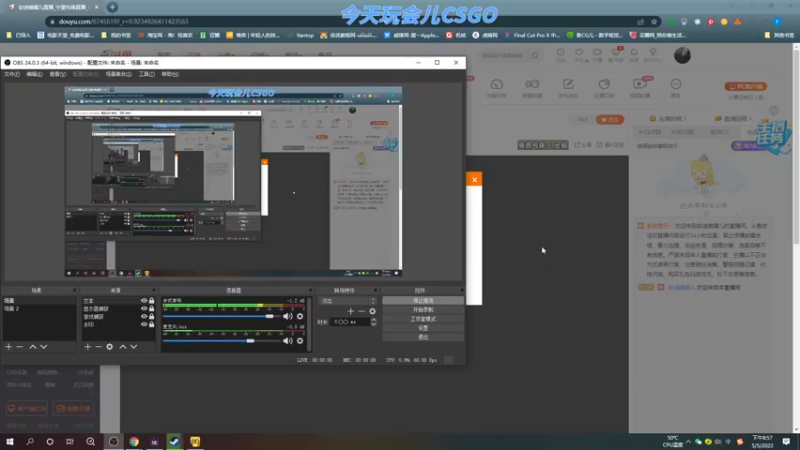Click 退出 button in OBS controls

pos(423,337)
